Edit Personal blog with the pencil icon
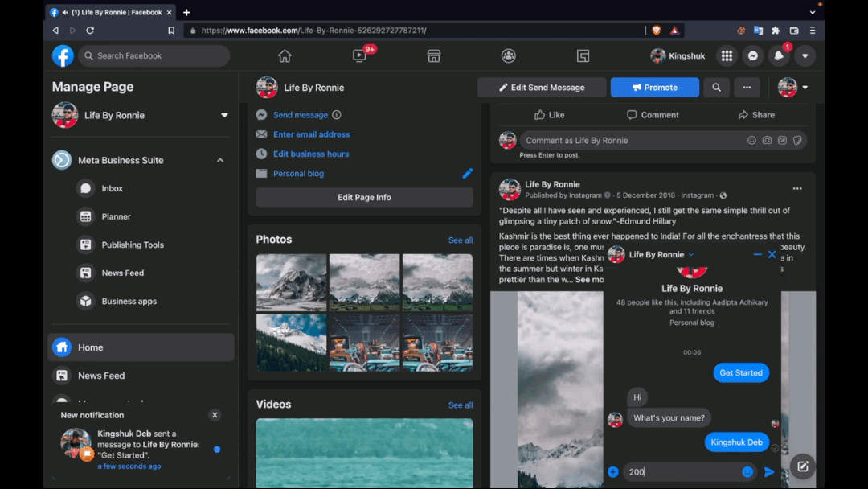This screenshot has width=868, height=489. click(467, 174)
